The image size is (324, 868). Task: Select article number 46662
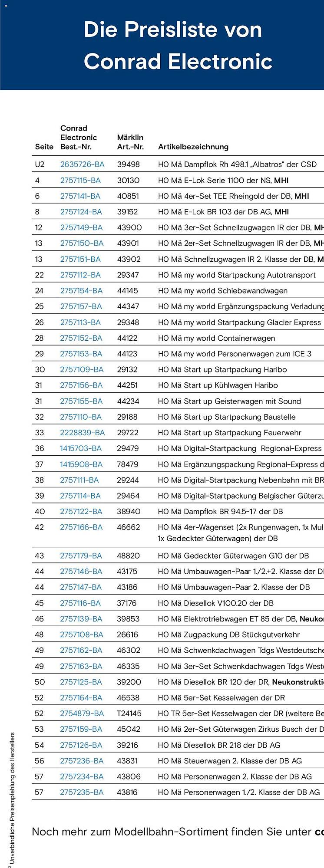tap(128, 527)
